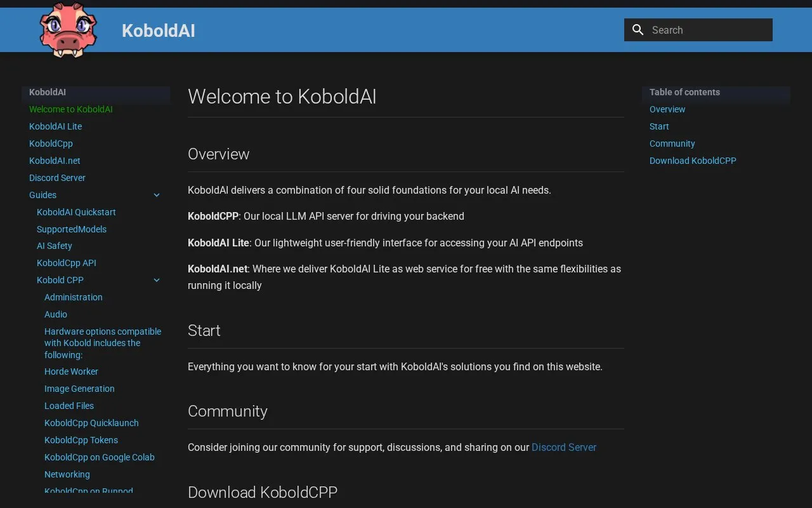The image size is (812, 508).
Task: Click the Download KoboldCPP section heading
Action: (x=263, y=492)
